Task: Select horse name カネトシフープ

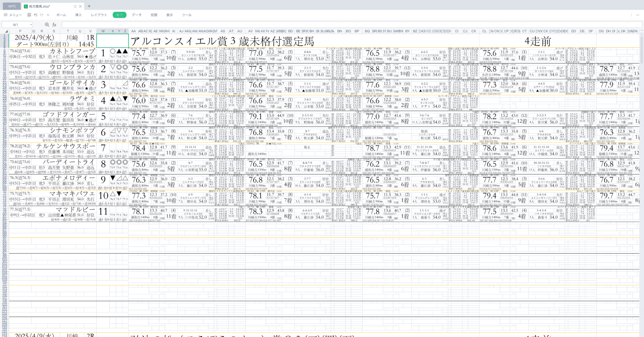Action: pyautogui.click(x=72, y=51)
